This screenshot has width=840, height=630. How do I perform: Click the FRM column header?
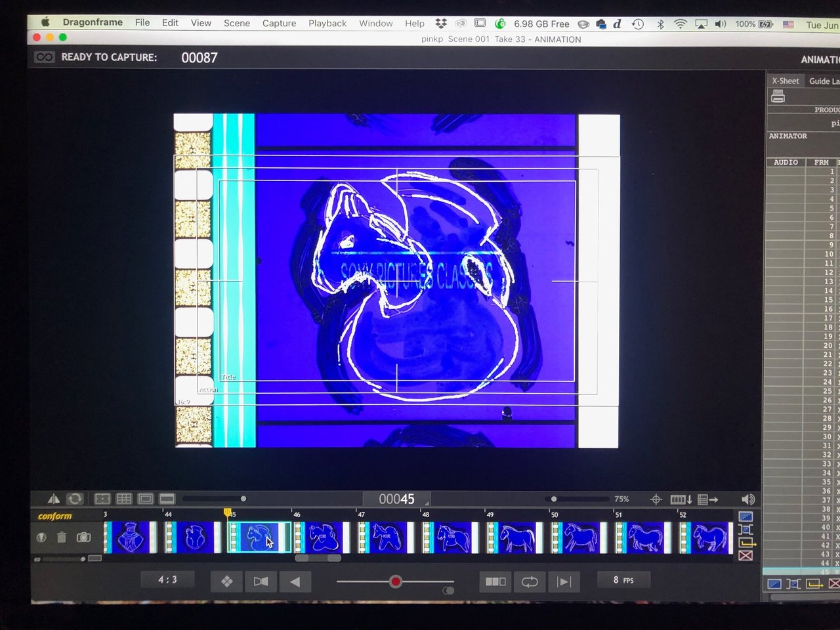click(x=821, y=162)
